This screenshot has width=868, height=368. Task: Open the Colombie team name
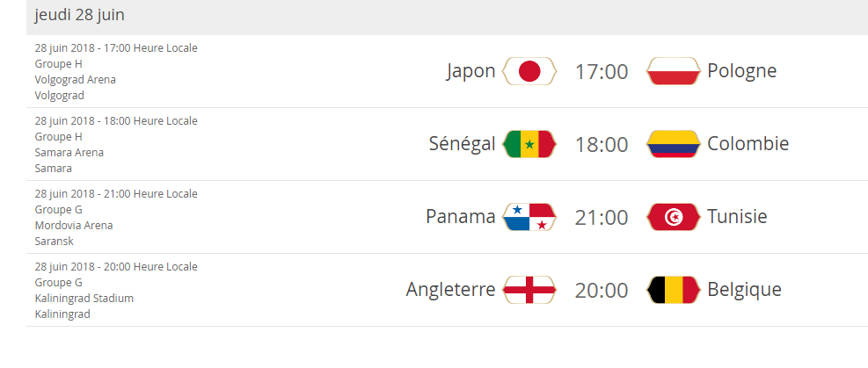[x=748, y=144]
